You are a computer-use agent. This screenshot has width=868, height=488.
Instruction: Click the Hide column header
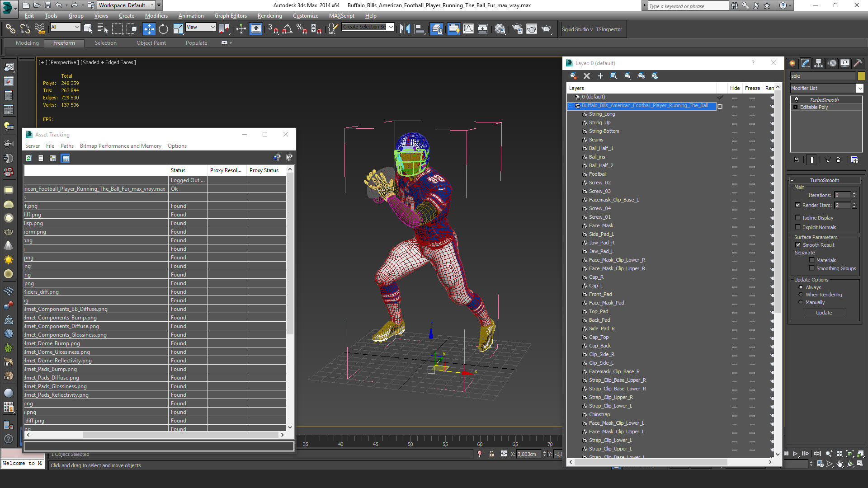[x=735, y=88]
